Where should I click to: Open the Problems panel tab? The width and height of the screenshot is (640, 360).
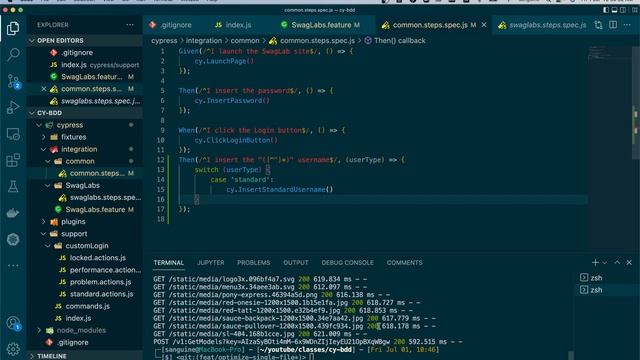tap(253, 262)
